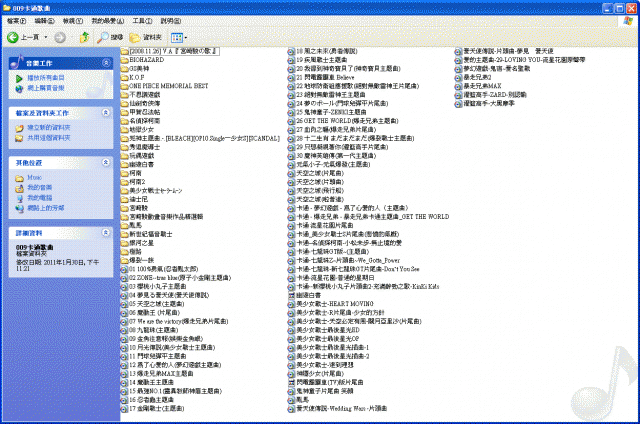Click the green Back arrow button
The image size is (640, 424).
point(13,38)
